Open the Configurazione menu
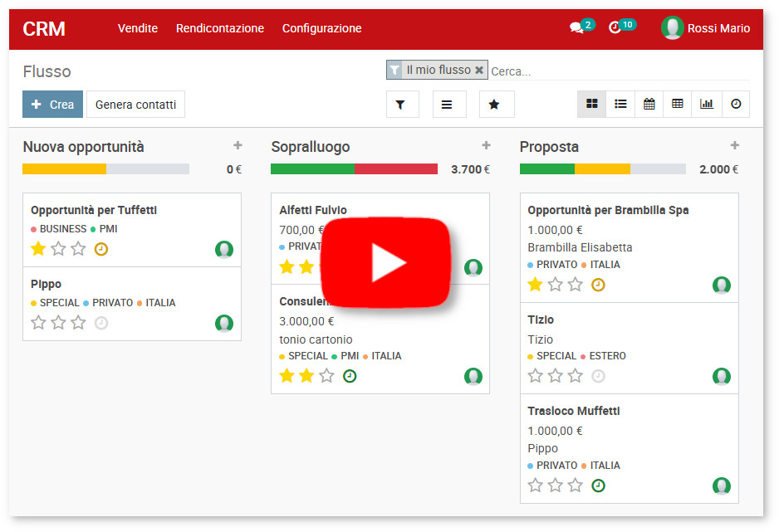Image resolution: width=779 pixels, height=532 pixels. point(321,28)
